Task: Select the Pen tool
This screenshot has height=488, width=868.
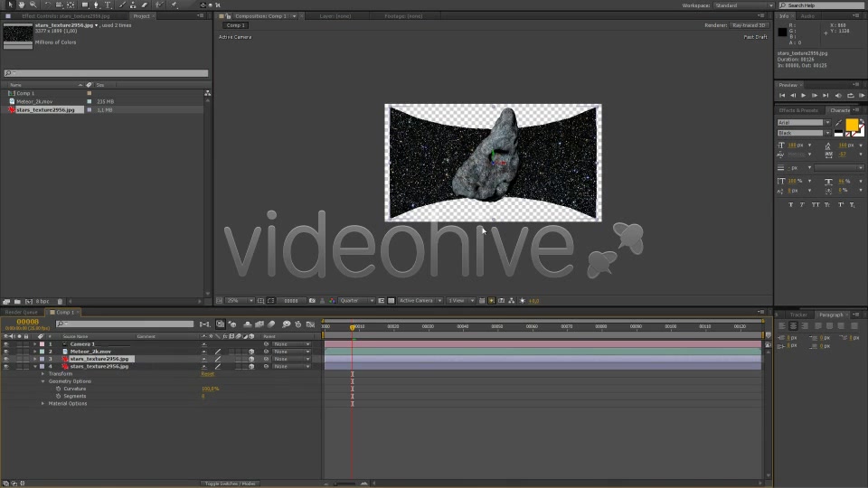Action: coord(97,5)
